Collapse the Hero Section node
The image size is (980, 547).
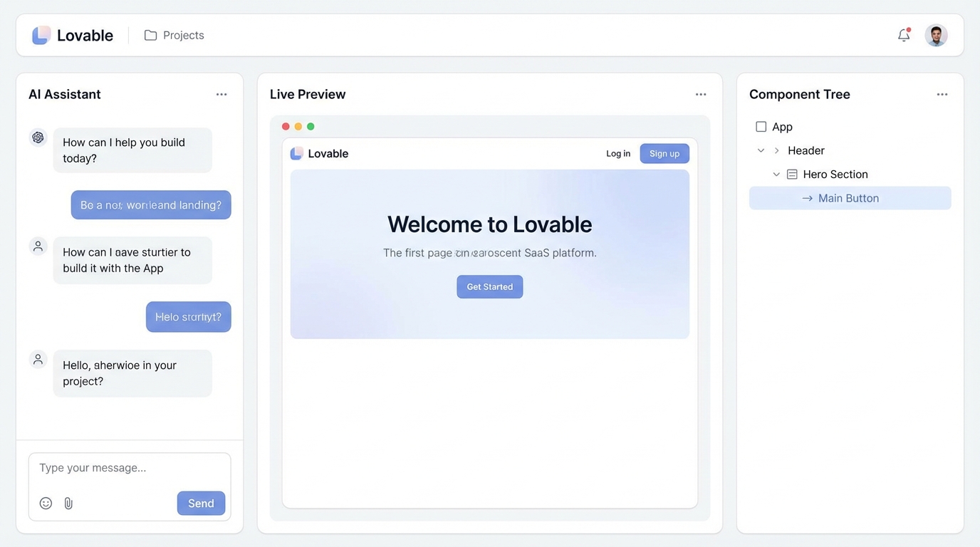pos(776,174)
